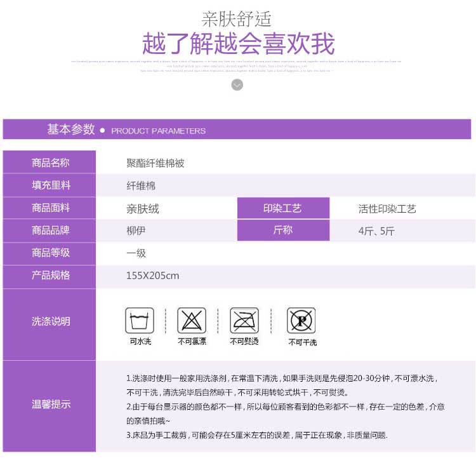The width and height of the screenshot is (476, 463).
Task: Click tip 1 about 洗涤时使用一般家用洗涤剂
Action: (x=282, y=386)
